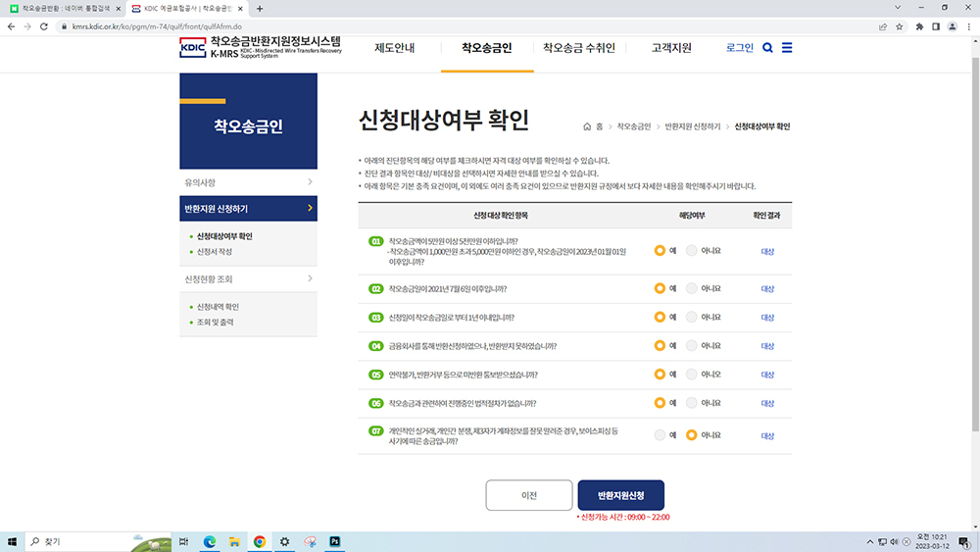Open 제도안내 top menu
980x552 pixels.
(x=394, y=48)
